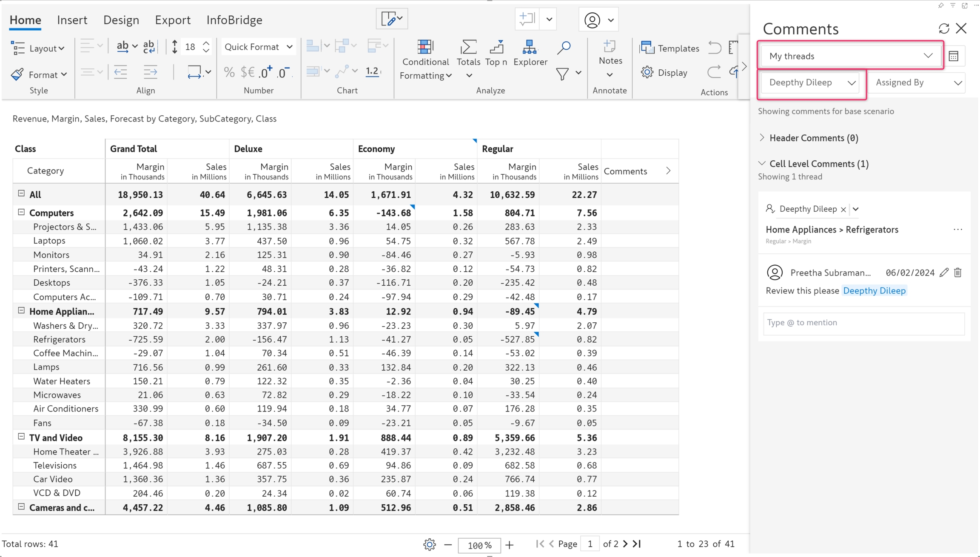Viewport: 980px width, 557px height.
Task: Click the Type @ to mention field
Action: pyautogui.click(x=863, y=323)
